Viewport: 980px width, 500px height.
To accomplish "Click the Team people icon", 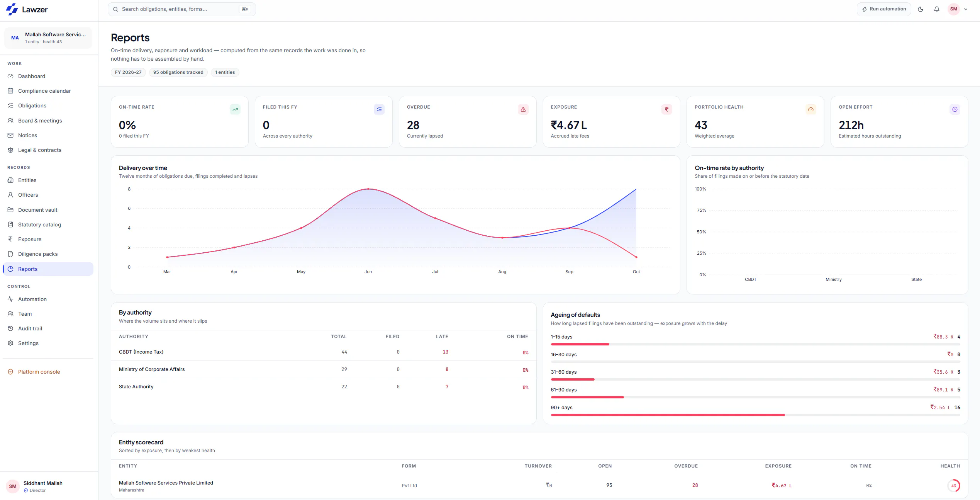I will (x=10, y=314).
